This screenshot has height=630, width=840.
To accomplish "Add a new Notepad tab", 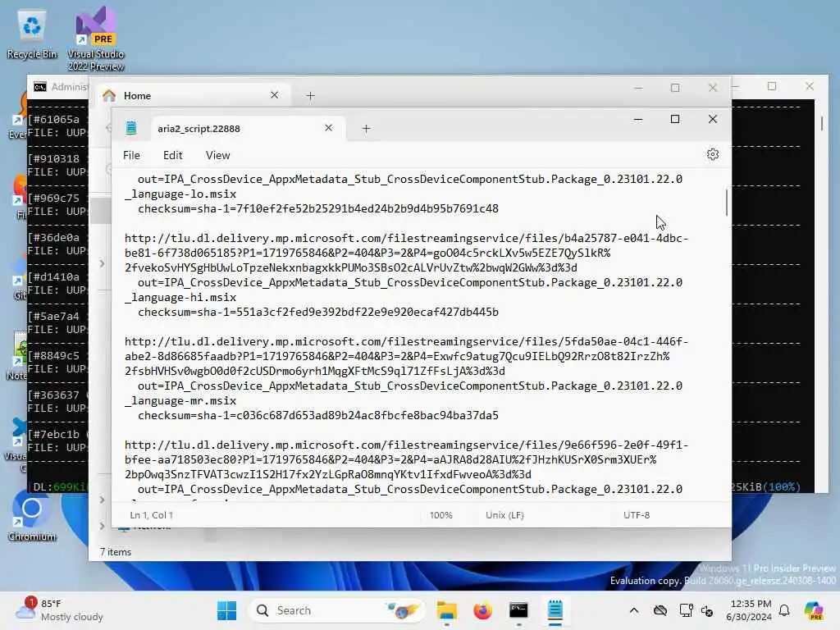I will (366, 128).
